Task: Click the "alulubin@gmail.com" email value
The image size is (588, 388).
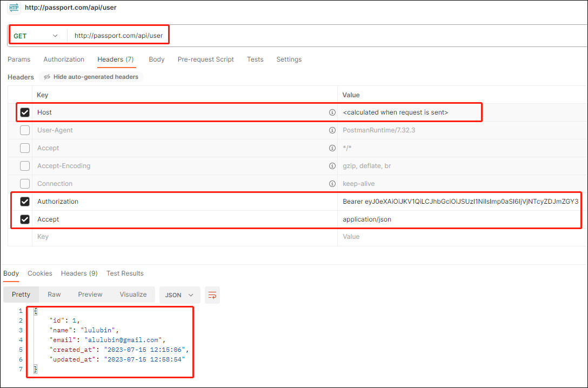Action: (x=123, y=340)
